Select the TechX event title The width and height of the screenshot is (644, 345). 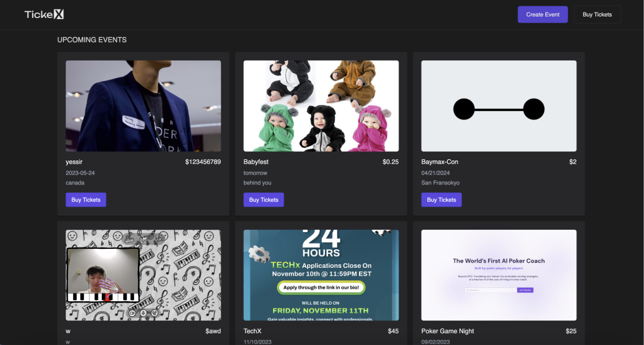click(x=253, y=331)
